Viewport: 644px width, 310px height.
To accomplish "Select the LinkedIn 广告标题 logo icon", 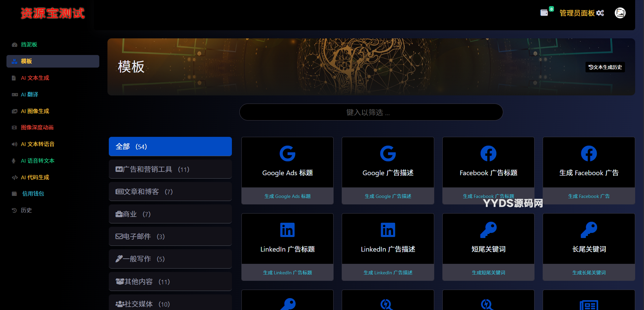I will click(x=287, y=230).
